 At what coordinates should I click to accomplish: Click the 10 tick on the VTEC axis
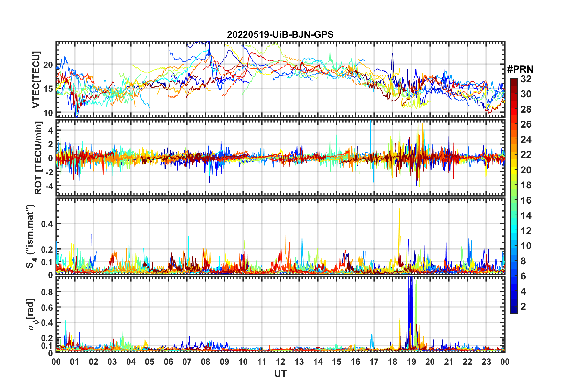pos(48,113)
